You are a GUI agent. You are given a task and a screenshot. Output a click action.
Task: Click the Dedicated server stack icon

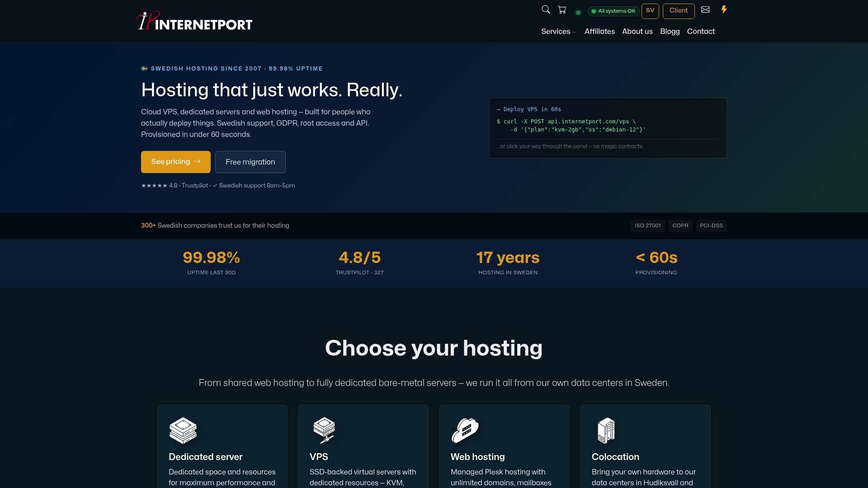[x=183, y=430]
